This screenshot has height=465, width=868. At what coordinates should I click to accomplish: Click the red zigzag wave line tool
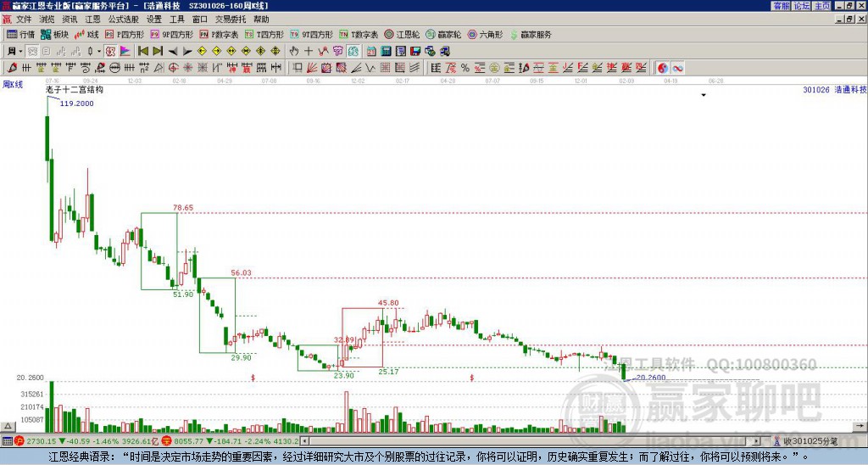[323, 52]
